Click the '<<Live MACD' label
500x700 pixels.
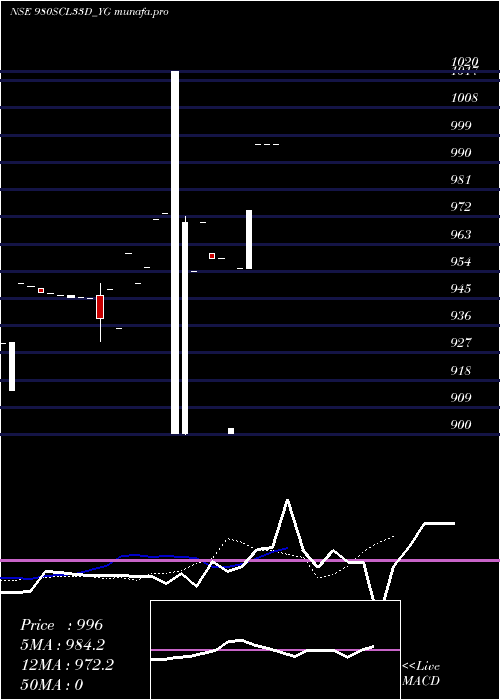tap(421, 673)
